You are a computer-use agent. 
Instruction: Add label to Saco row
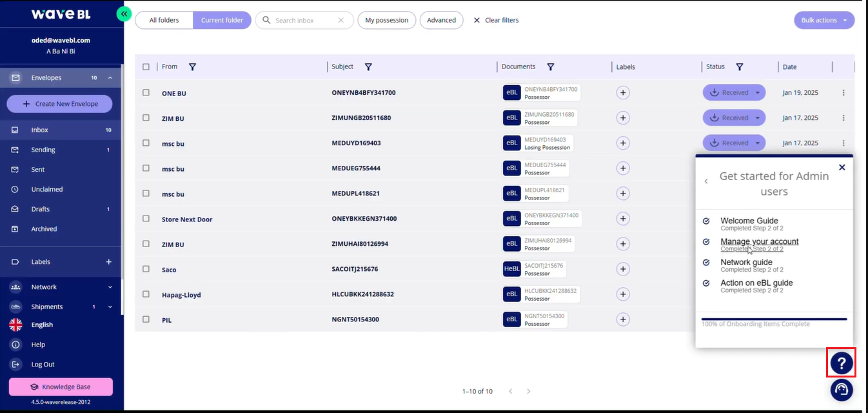coord(623,269)
